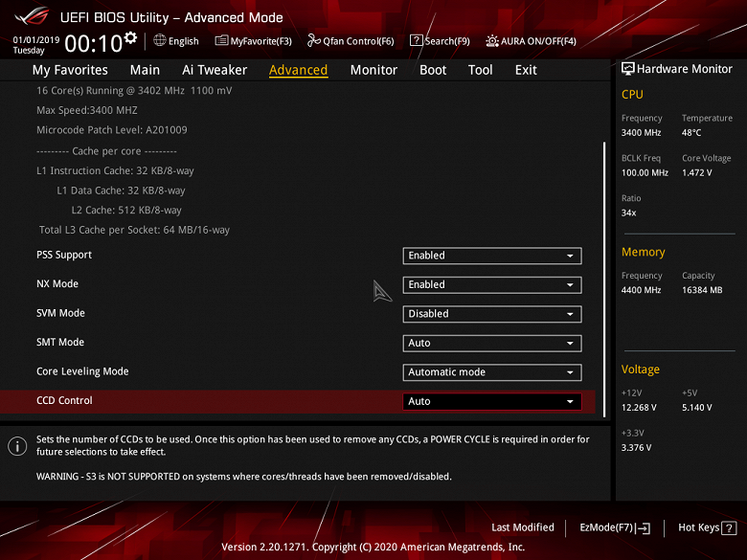This screenshot has width=747, height=560.
Task: Click the Ratio value 34x
Action: tap(628, 213)
